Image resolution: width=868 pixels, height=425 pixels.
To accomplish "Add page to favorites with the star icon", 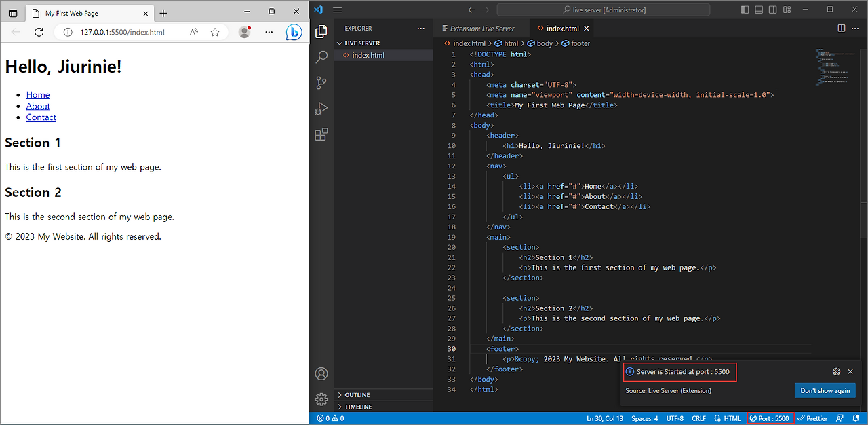I will click(215, 32).
